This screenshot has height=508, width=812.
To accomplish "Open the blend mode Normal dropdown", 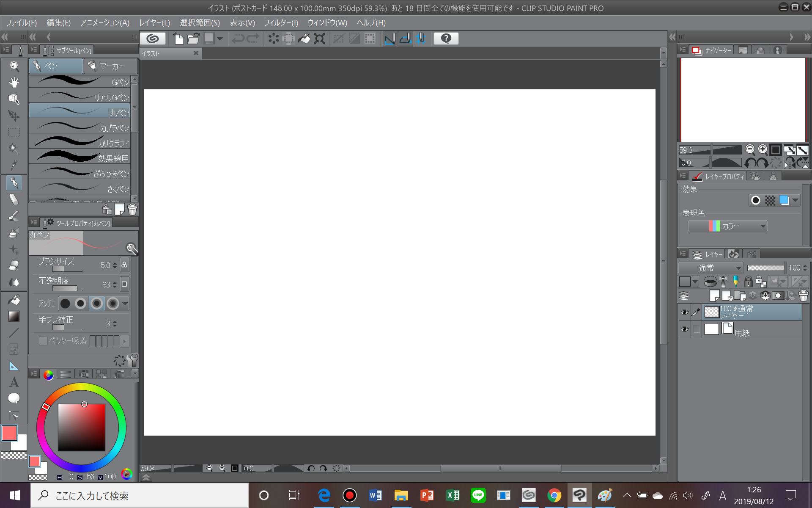I will point(710,268).
